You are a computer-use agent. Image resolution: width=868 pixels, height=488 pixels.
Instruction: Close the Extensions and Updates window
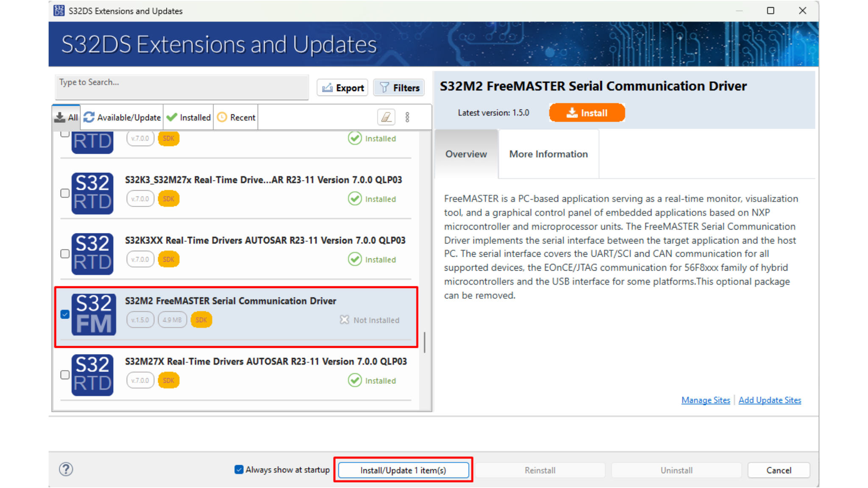pyautogui.click(x=802, y=11)
